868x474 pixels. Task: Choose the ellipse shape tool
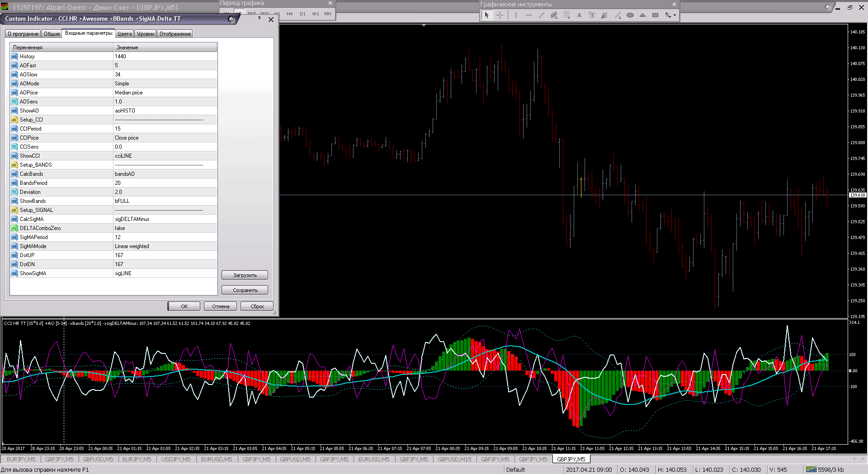[x=630, y=15]
